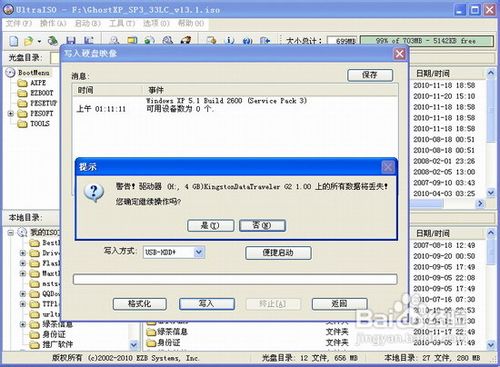Viewport: 500px width, 367px height.
Task: Click the Save As toolbar icon
Action: click(88, 41)
